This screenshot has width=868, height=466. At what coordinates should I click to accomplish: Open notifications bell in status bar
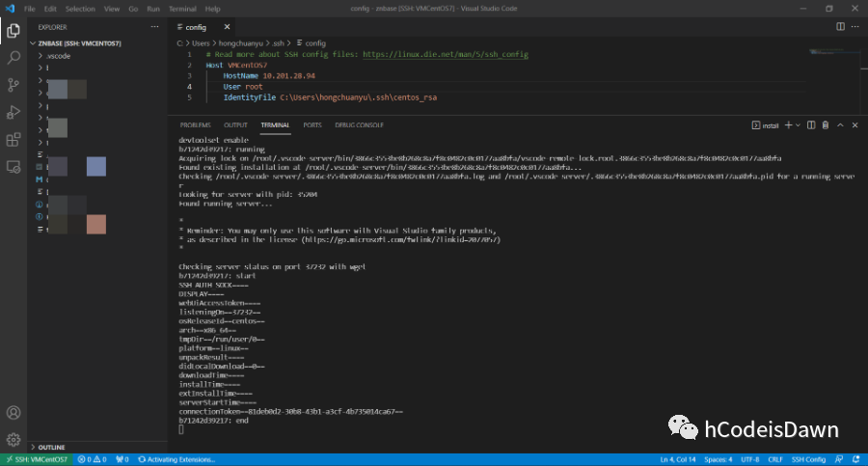[x=855, y=459]
